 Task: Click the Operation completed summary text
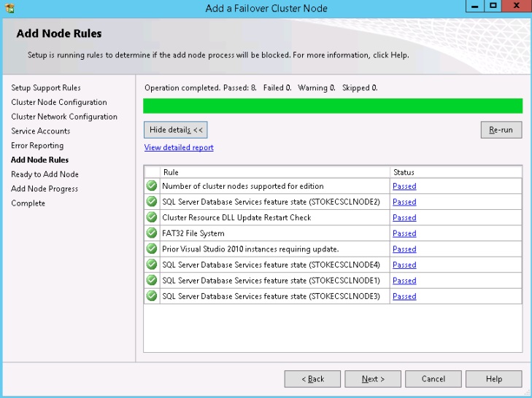[x=261, y=87]
